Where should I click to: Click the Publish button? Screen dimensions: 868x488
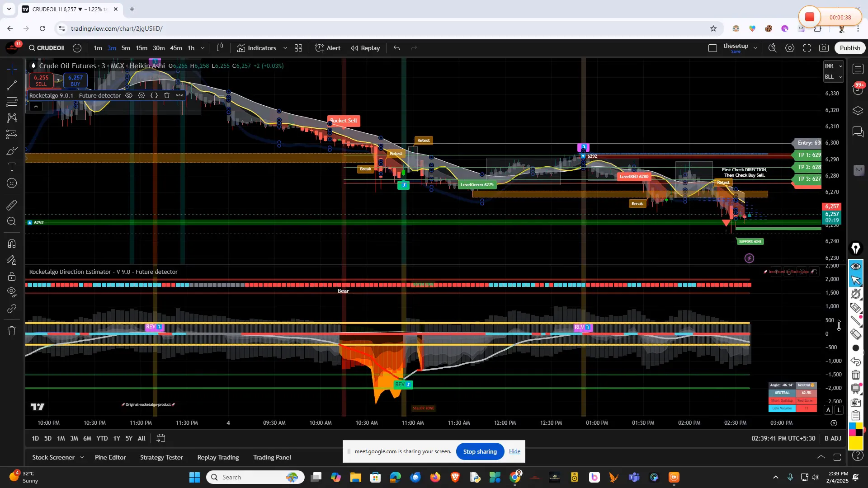coord(849,47)
